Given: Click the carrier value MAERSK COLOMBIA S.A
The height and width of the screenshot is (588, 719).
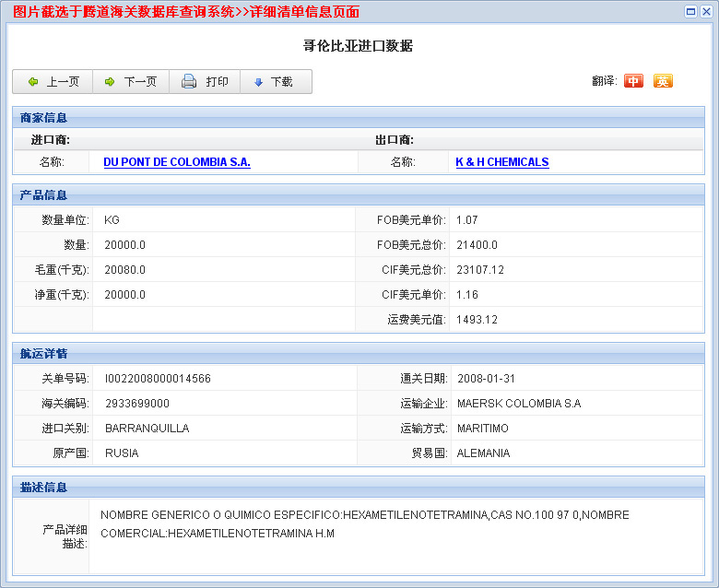Looking at the screenshot, I should (x=519, y=404).
